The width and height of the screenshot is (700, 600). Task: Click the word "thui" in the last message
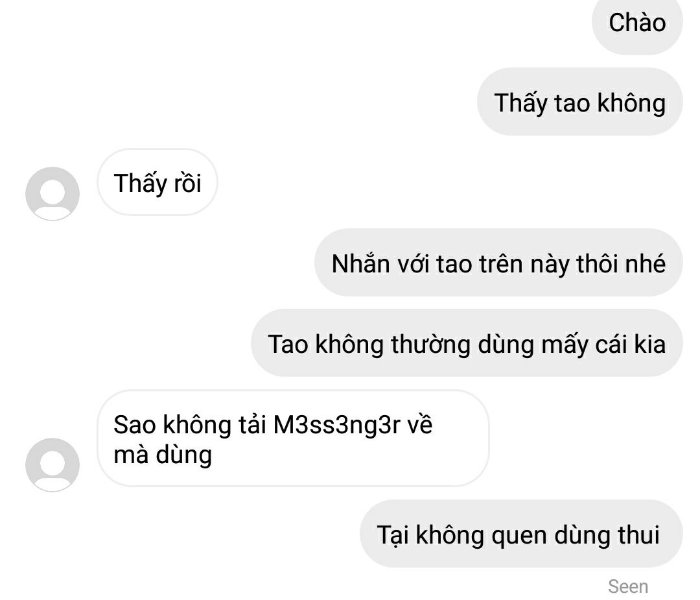[x=638, y=534]
